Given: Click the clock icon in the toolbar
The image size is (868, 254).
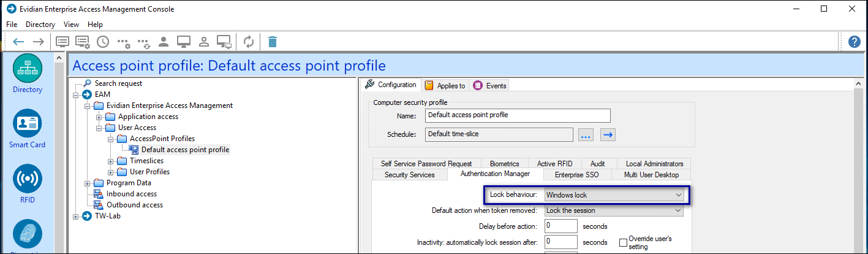Looking at the screenshot, I should click(x=103, y=42).
